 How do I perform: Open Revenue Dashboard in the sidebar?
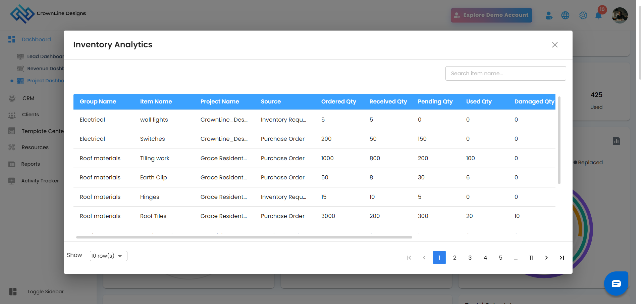[45, 69]
